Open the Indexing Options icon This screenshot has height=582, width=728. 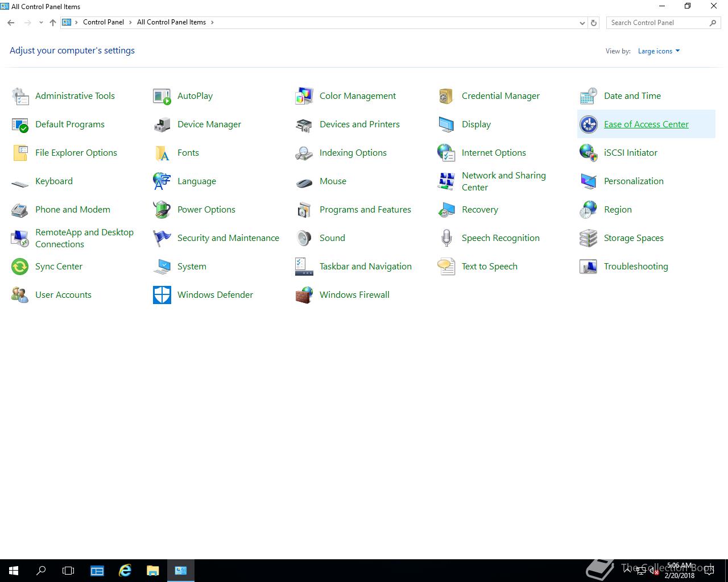tap(304, 153)
